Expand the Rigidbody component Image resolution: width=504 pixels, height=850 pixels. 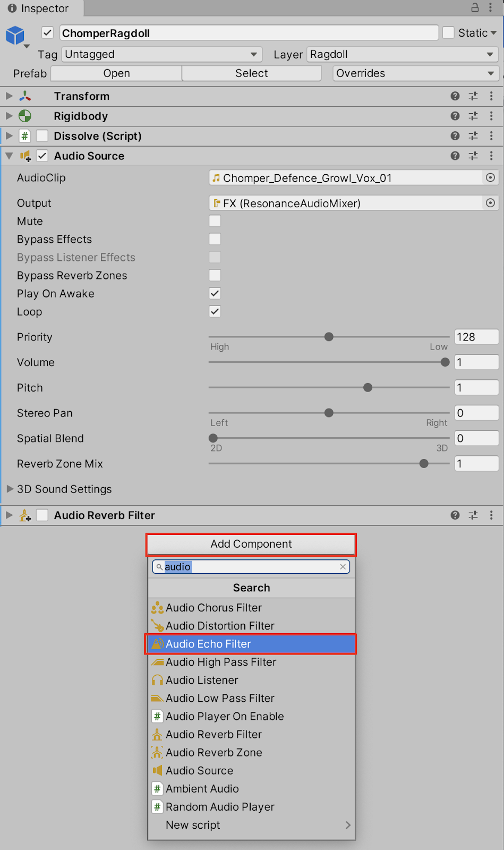point(9,116)
